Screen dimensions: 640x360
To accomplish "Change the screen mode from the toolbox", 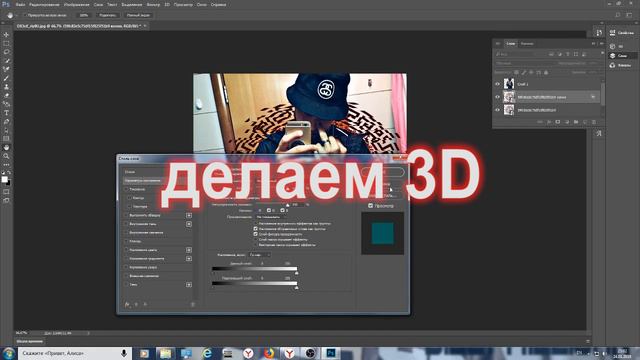I will click(x=6, y=200).
